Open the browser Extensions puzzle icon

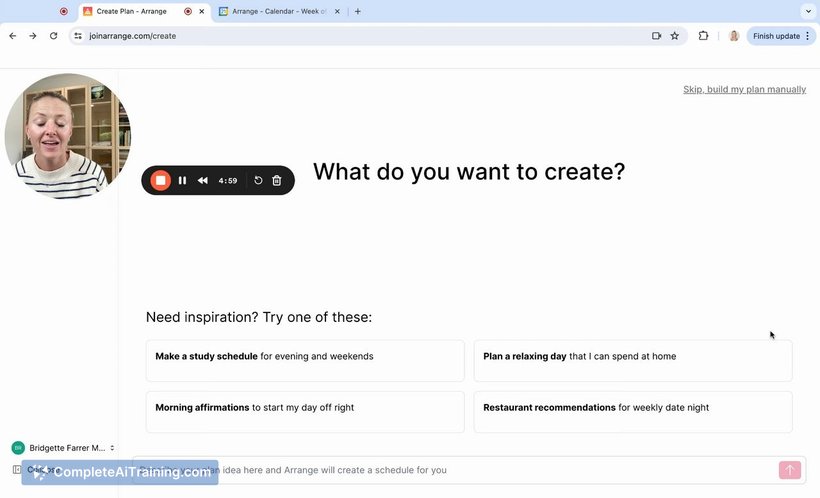(x=703, y=35)
